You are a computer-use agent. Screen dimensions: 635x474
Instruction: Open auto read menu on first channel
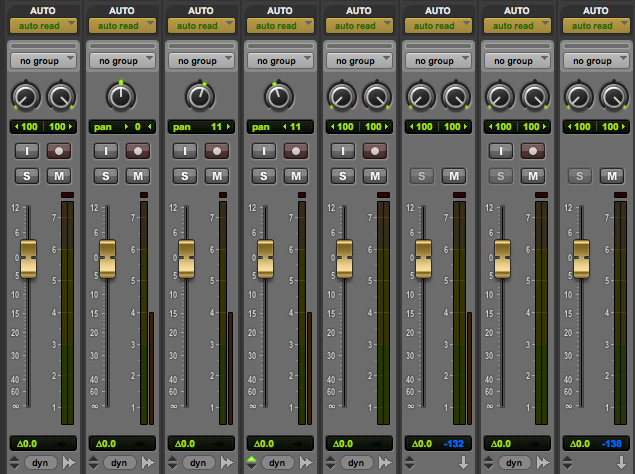[43, 26]
